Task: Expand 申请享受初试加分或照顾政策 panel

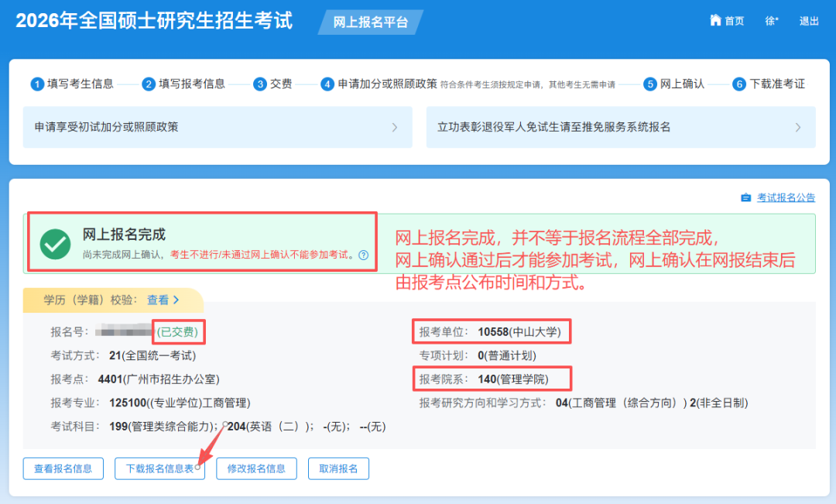Action: [217, 127]
